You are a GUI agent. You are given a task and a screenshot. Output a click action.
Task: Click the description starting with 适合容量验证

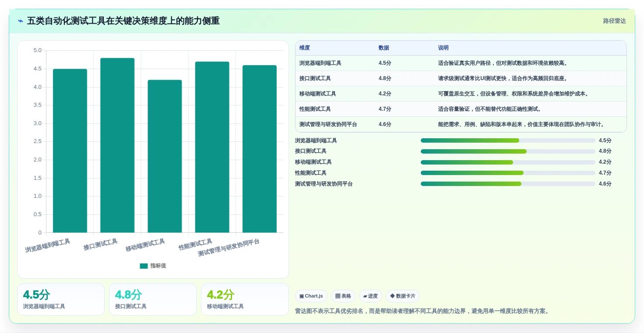[490, 109]
